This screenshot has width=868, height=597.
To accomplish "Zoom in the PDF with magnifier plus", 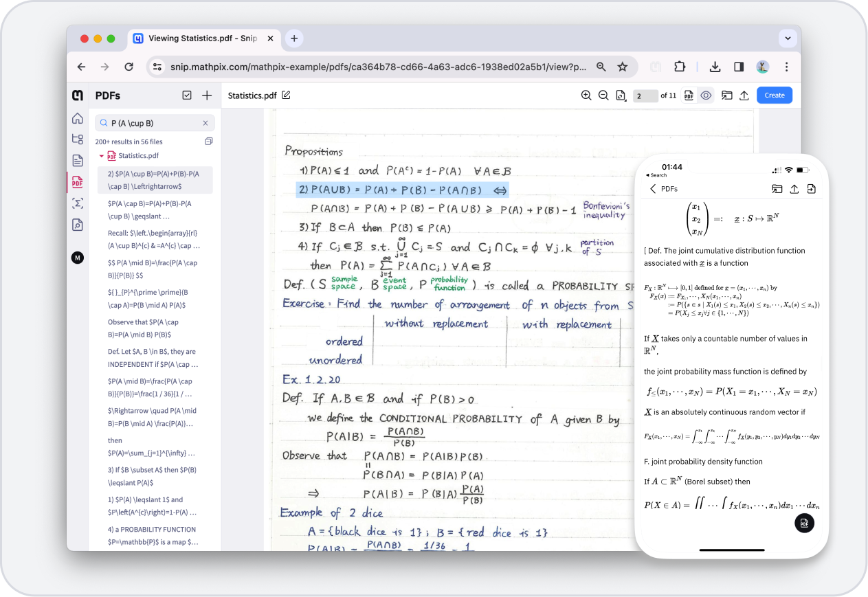I will pyautogui.click(x=586, y=95).
